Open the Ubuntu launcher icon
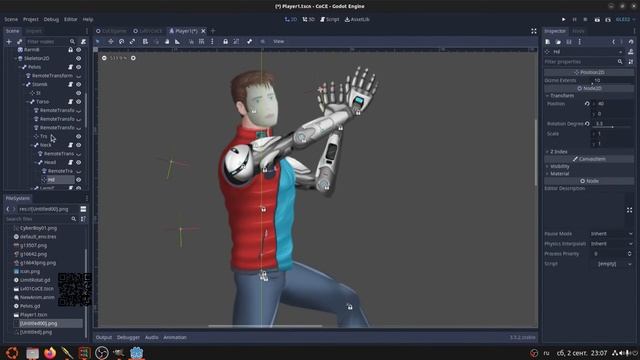640x360 pixels. coord(12,352)
